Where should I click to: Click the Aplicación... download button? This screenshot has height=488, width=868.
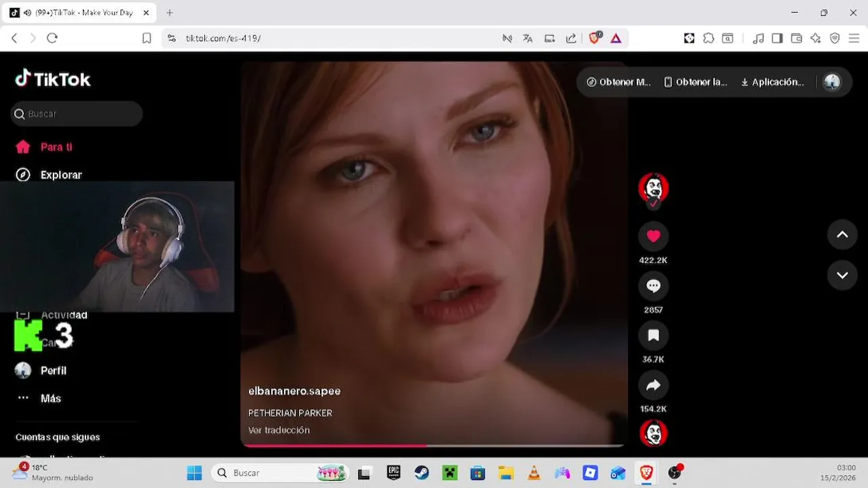(x=772, y=82)
